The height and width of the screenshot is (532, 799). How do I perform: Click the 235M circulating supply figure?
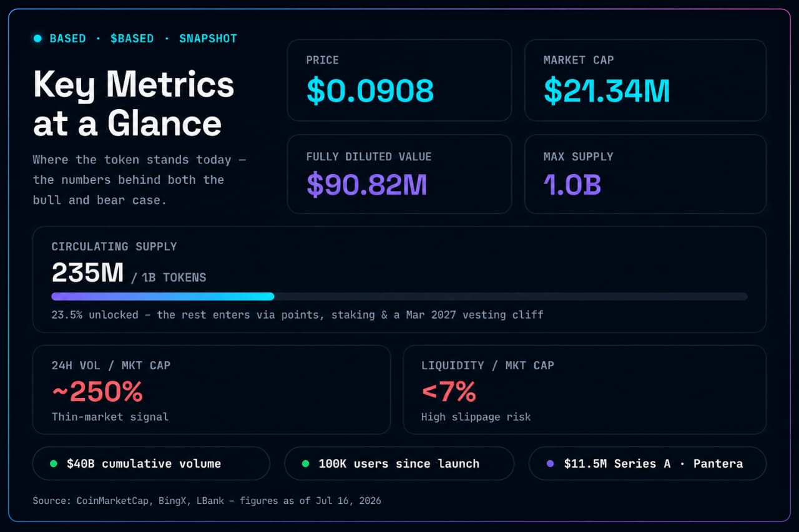pyautogui.click(x=87, y=273)
